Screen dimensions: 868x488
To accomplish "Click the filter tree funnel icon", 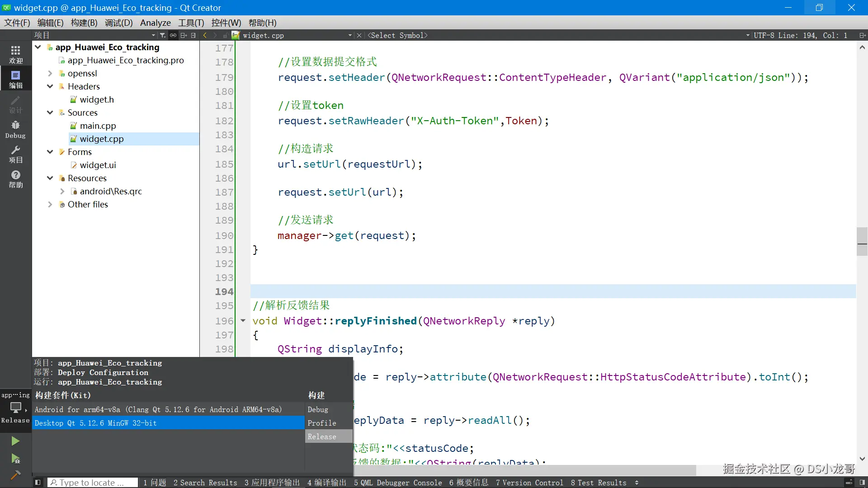I will [x=163, y=35].
